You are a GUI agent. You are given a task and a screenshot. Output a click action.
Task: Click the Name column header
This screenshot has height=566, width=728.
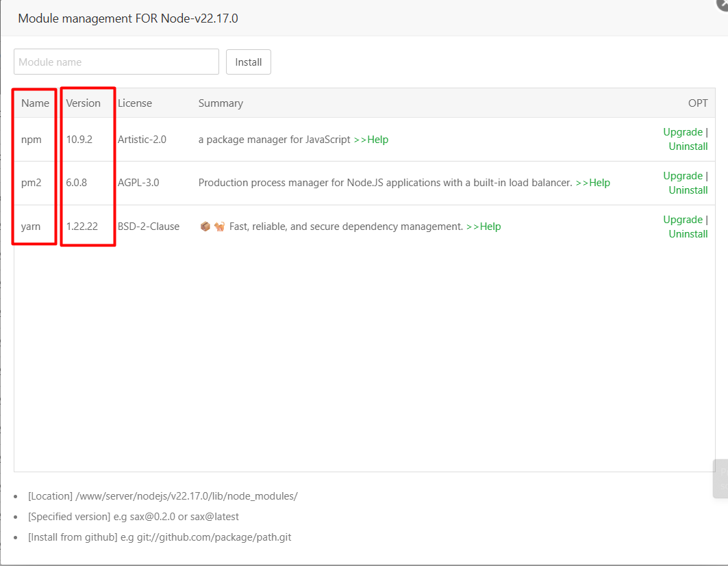[x=35, y=103]
